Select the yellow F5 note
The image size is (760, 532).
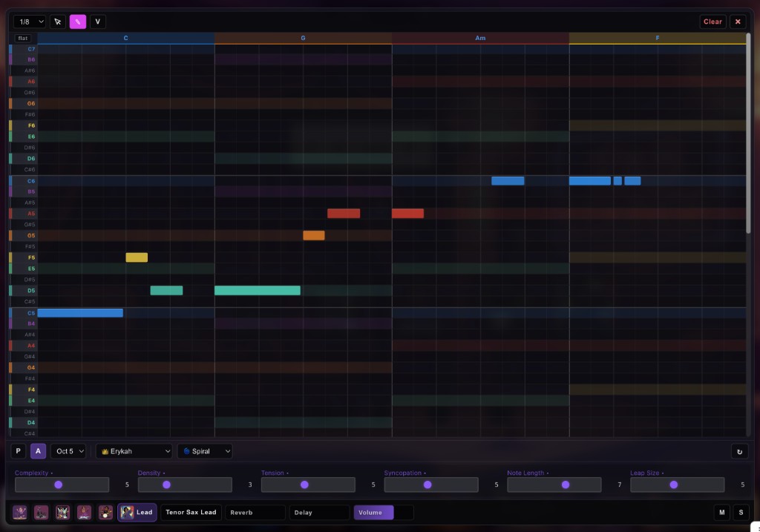(x=137, y=257)
